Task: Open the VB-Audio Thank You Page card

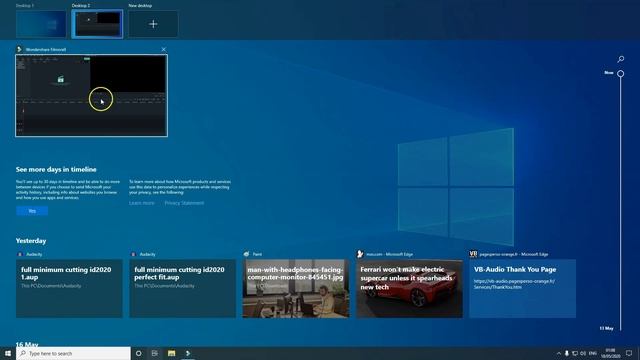Action: [522, 288]
